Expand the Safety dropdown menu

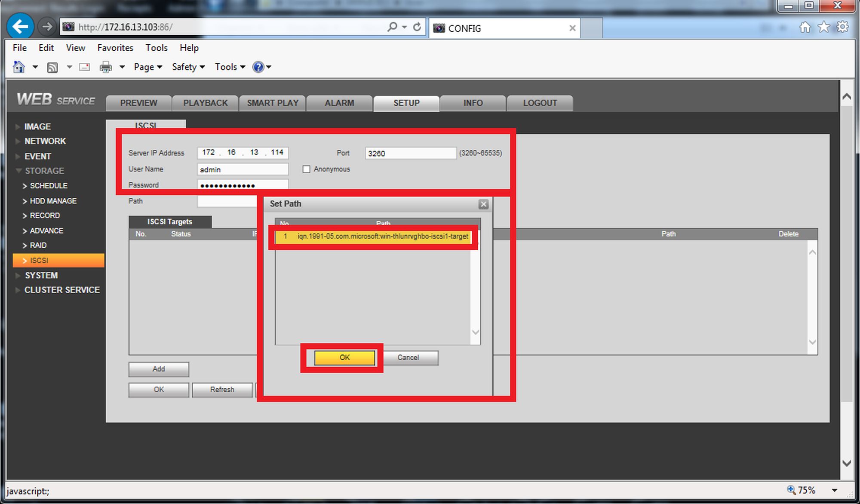188,67
